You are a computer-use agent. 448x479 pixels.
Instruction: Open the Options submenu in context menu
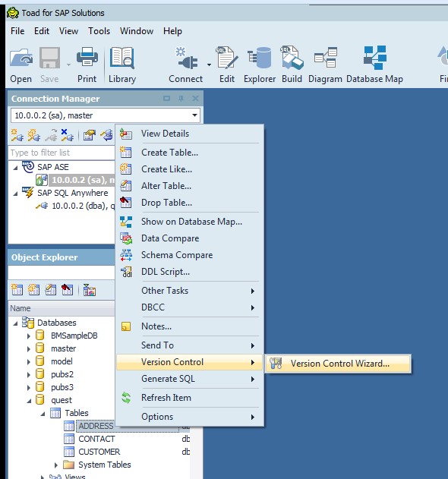pos(190,417)
